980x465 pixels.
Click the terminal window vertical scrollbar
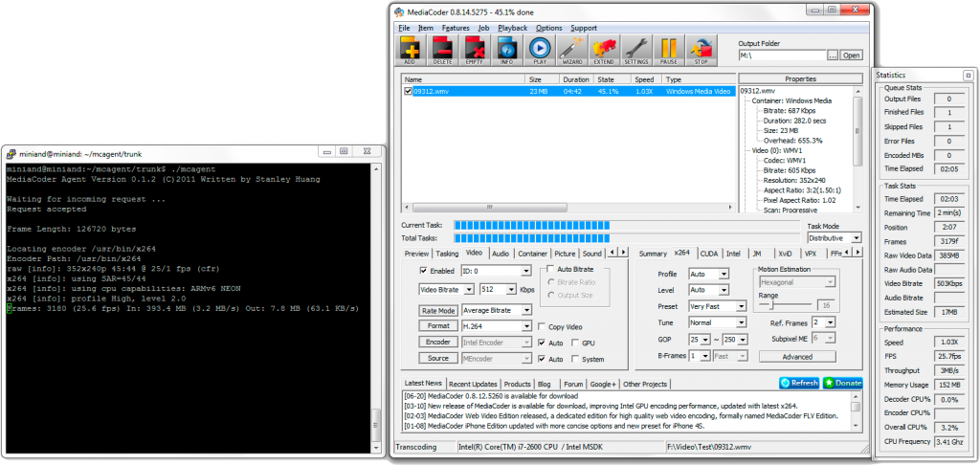click(375, 309)
